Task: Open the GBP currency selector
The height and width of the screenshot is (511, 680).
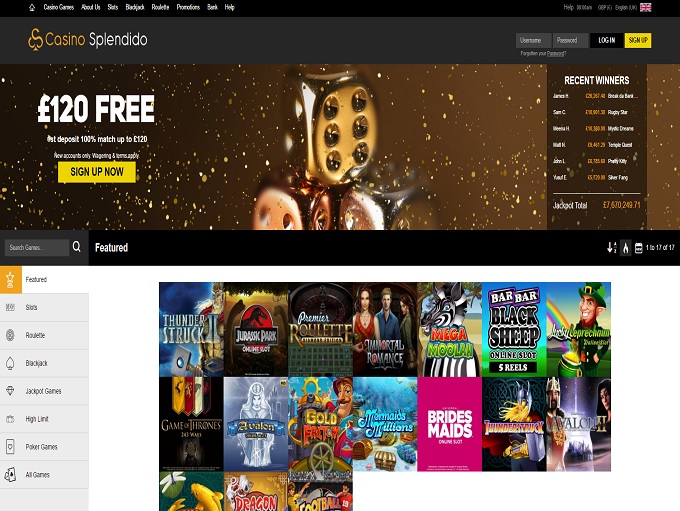Action: tap(605, 7)
